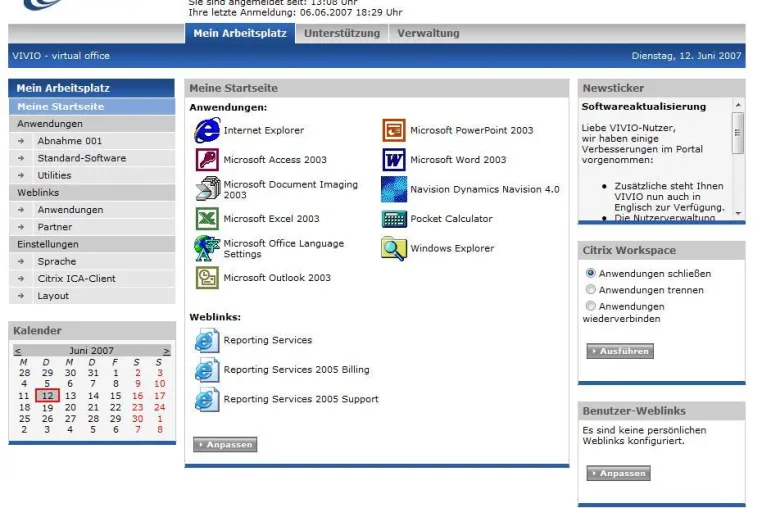Select Meine Startseite in sidebar
Viewport: 762px width, 508px height.
click(x=92, y=106)
